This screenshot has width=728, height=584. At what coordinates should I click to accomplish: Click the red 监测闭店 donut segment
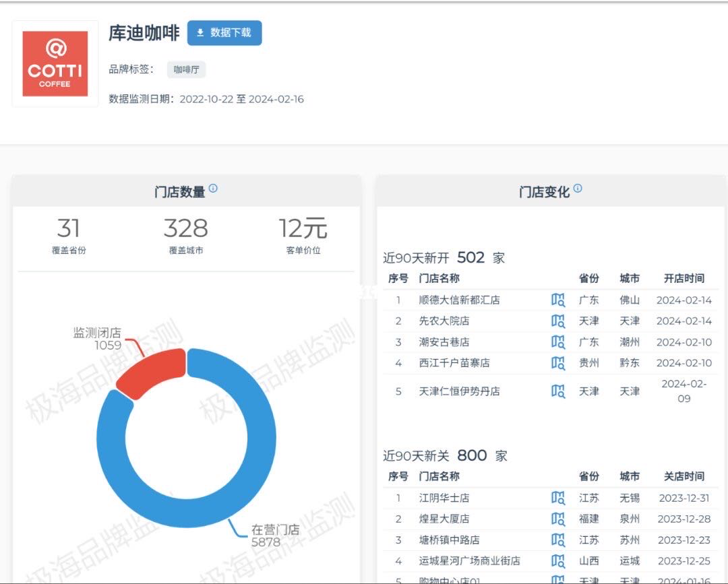pos(153,370)
